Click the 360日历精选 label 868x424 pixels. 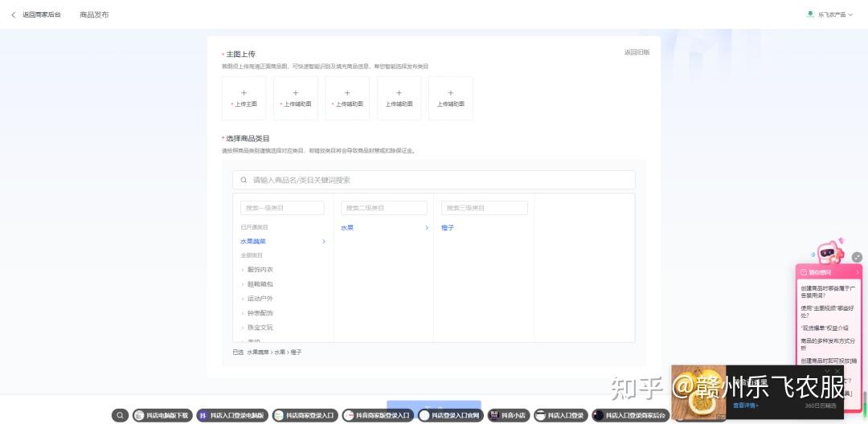821,406
